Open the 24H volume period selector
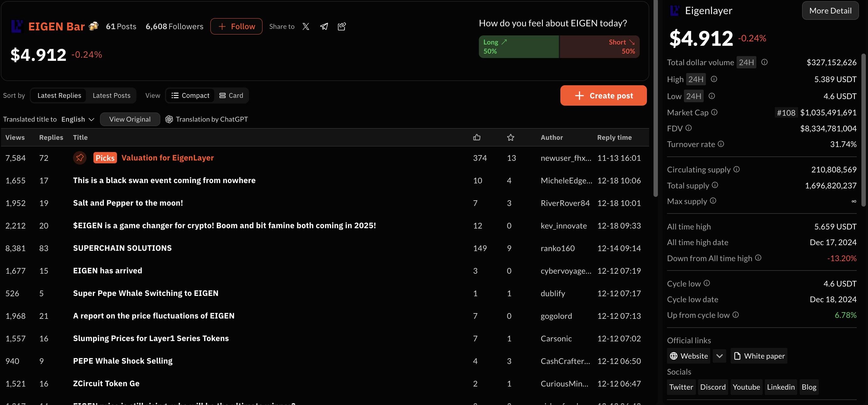This screenshot has height=405, width=868. [746, 62]
